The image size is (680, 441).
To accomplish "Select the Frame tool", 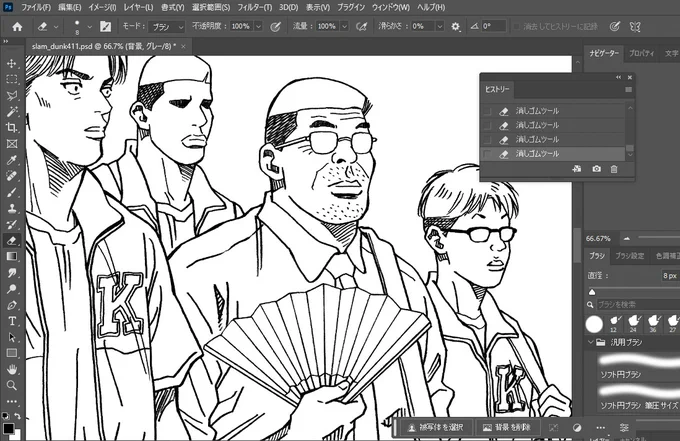I will tap(12, 144).
